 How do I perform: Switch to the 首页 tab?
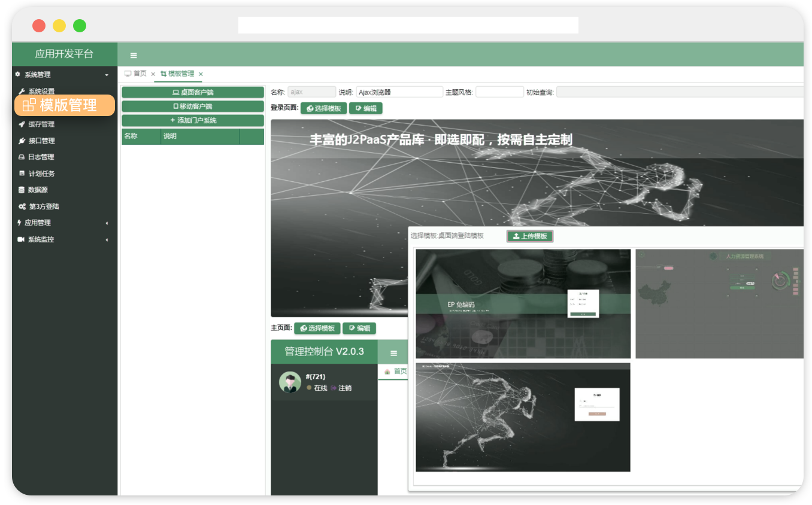click(135, 74)
